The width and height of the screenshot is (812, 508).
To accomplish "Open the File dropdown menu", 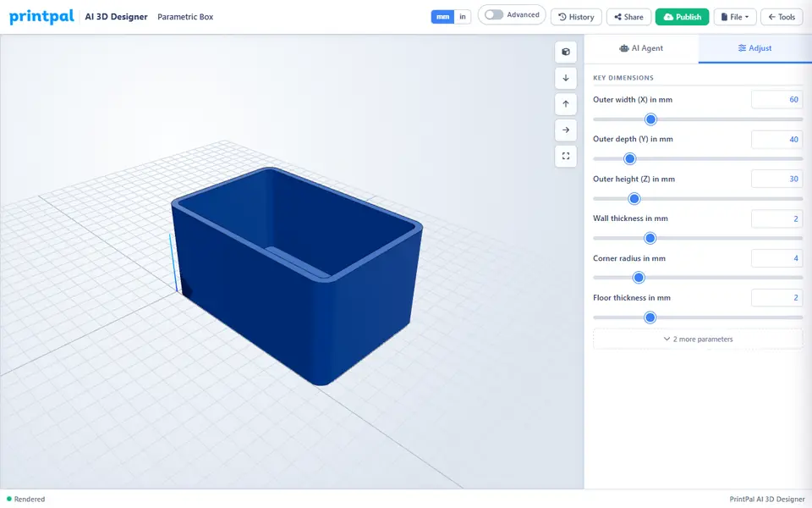I will point(735,17).
